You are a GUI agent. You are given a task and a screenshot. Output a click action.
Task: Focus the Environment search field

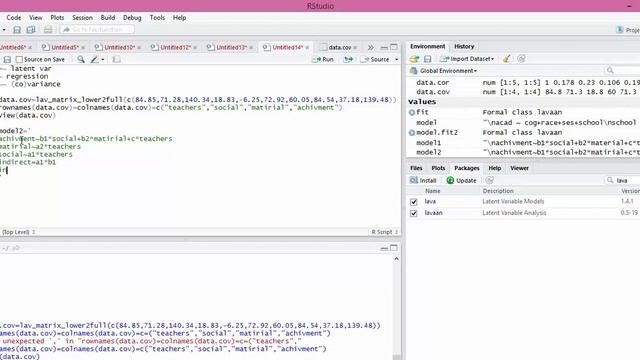pos(622,71)
